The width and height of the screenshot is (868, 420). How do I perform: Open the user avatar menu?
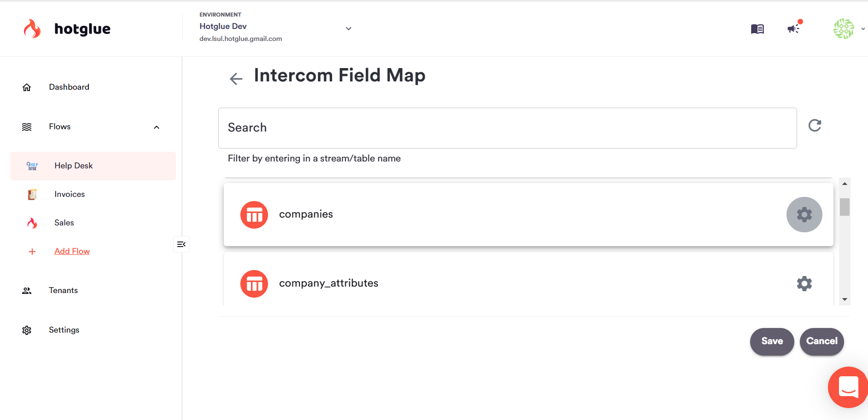[x=844, y=29]
